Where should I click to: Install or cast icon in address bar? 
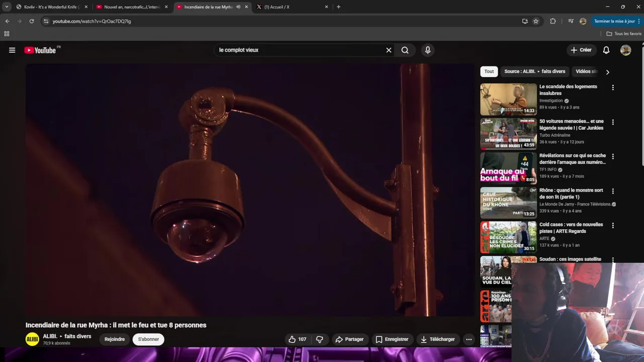coord(525,21)
